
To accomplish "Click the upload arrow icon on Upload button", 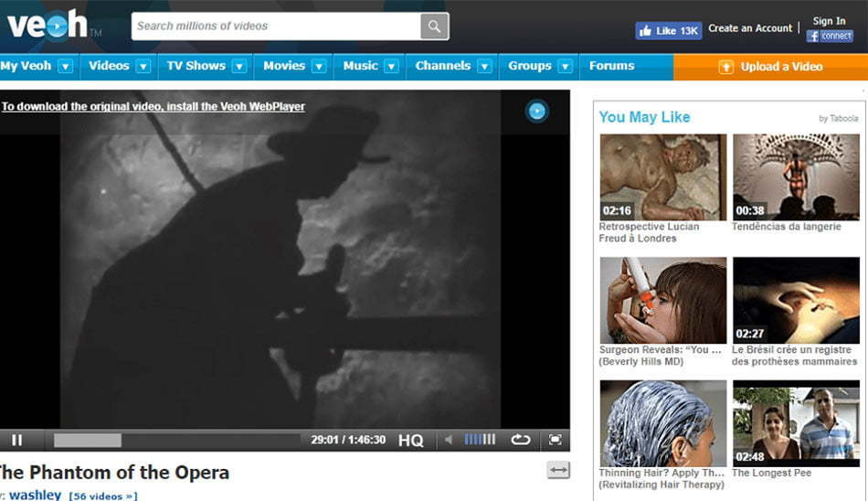I will pyautogui.click(x=725, y=67).
